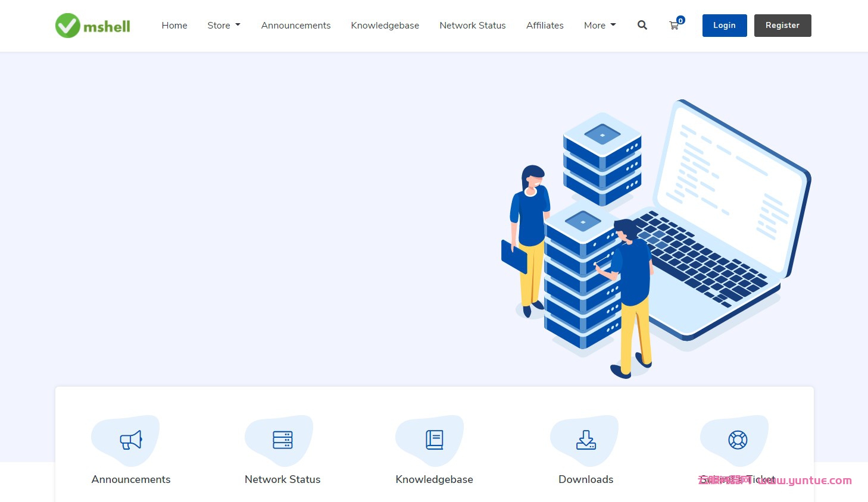Go to Home in navigation bar

[x=174, y=26]
